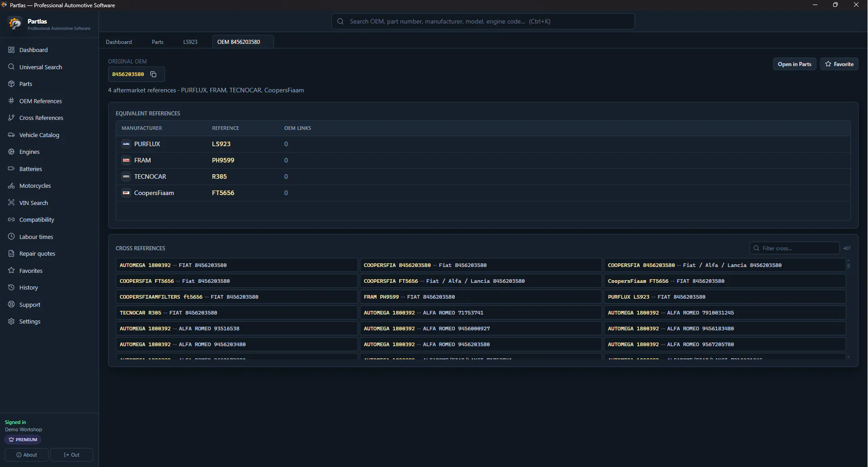Click the Dashboard sidebar icon

11,50
